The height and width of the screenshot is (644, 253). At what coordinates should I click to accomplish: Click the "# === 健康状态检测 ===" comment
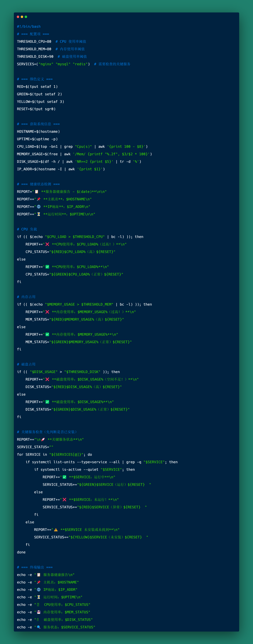pos(38,184)
